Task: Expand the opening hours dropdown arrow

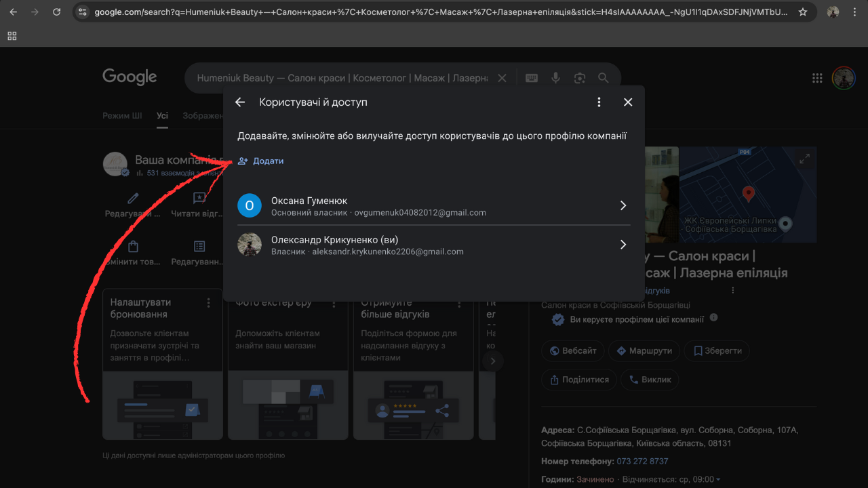Action: click(718, 480)
